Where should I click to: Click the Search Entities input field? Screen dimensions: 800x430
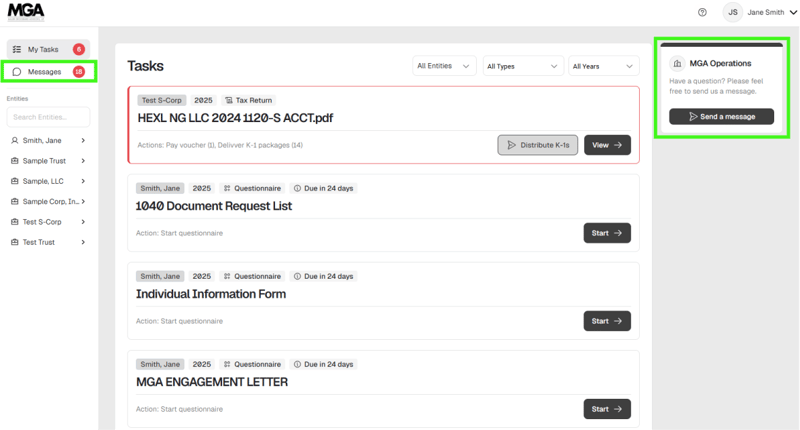click(x=48, y=117)
